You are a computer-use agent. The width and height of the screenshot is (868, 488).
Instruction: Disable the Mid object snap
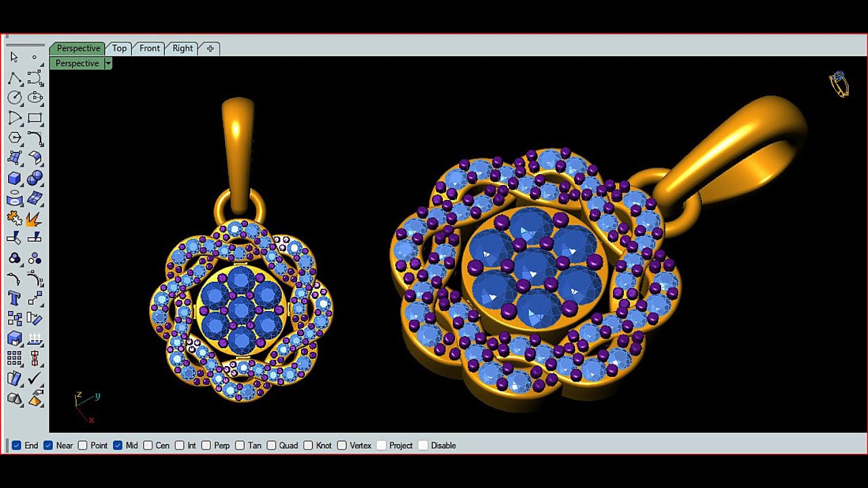pyautogui.click(x=117, y=445)
